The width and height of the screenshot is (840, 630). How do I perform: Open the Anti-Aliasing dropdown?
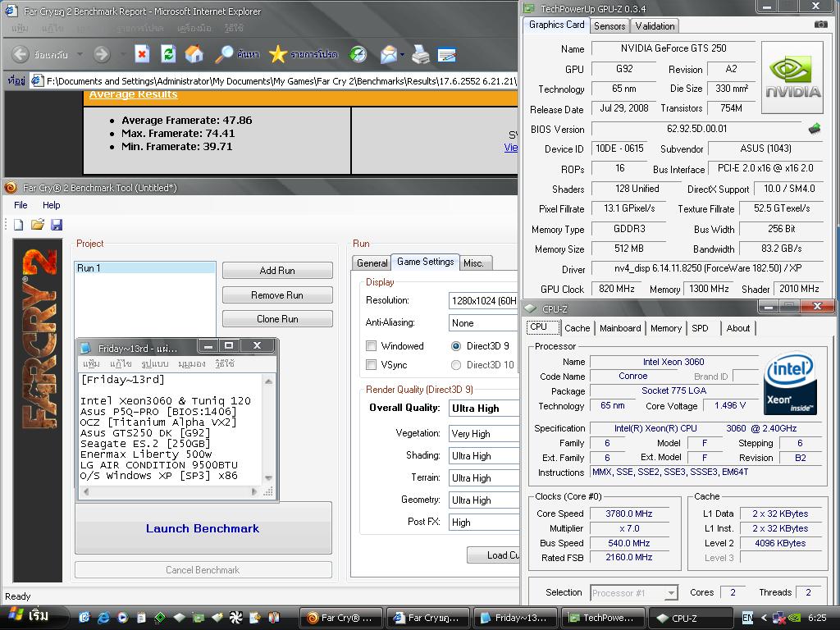[x=483, y=323]
